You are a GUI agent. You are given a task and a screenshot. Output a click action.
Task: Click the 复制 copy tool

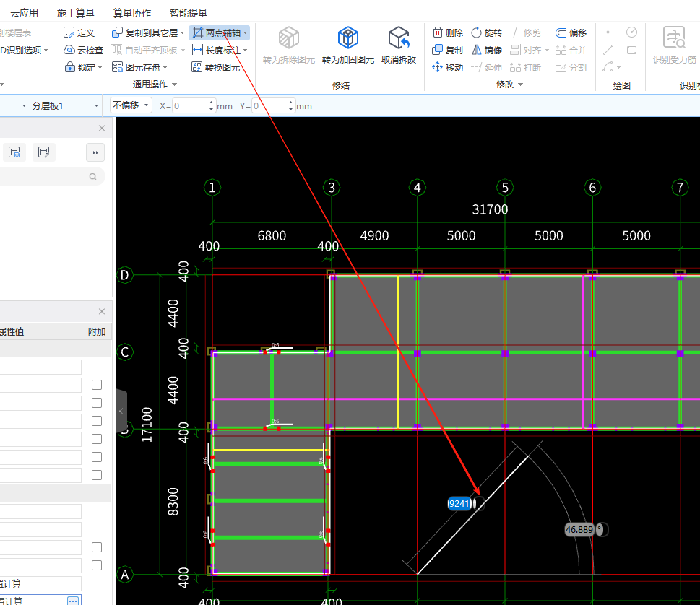[x=448, y=50]
